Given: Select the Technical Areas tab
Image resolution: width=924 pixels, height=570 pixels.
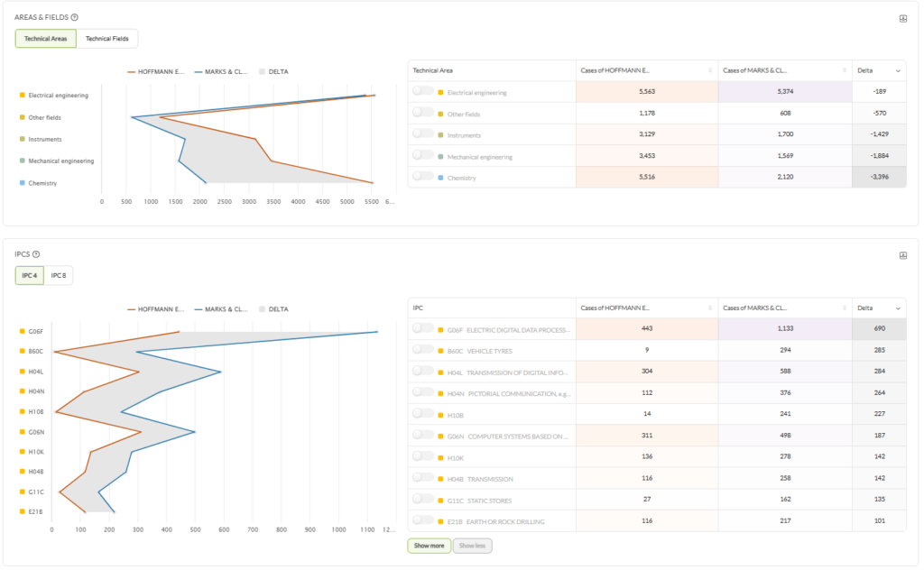Looking at the screenshot, I should 45,38.
